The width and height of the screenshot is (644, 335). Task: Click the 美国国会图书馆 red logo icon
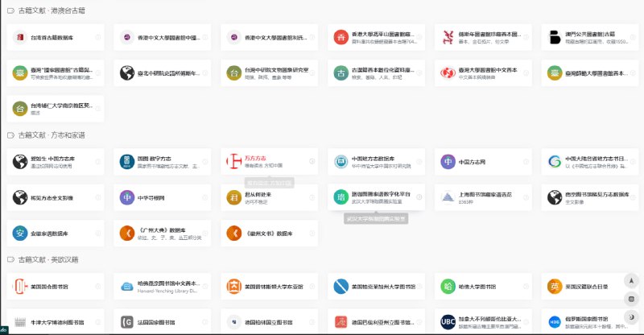(x=20, y=287)
